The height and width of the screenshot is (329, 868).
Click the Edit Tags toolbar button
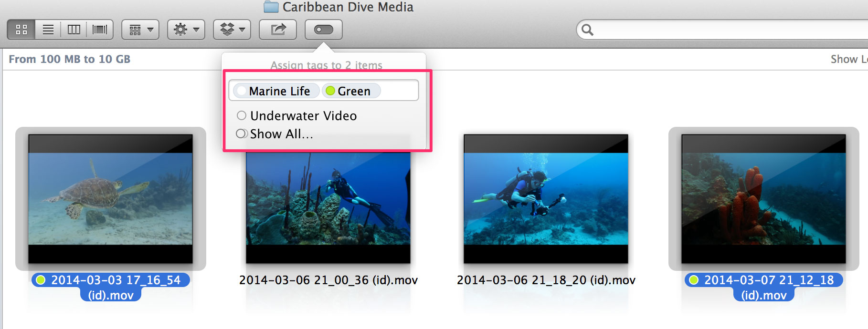coord(324,30)
